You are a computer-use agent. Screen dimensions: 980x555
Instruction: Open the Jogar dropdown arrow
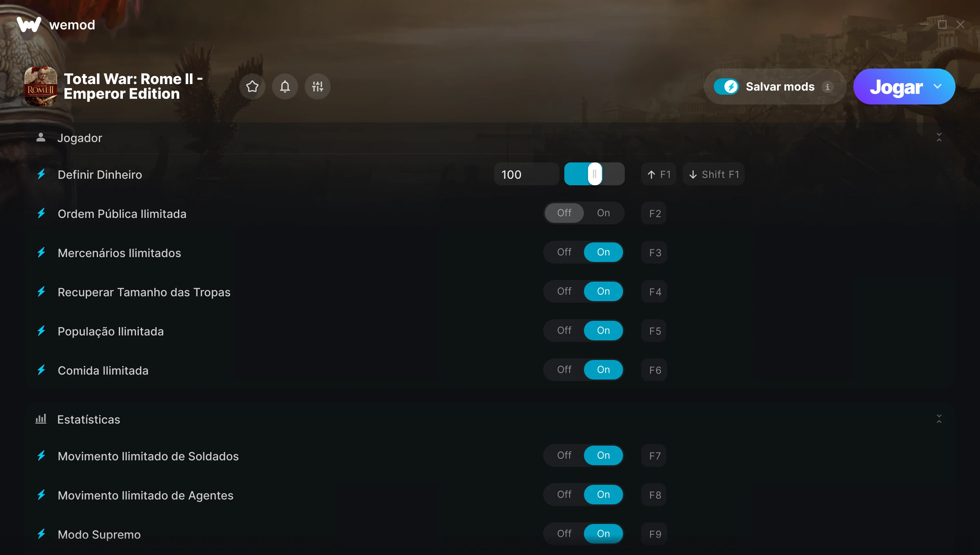coord(938,87)
